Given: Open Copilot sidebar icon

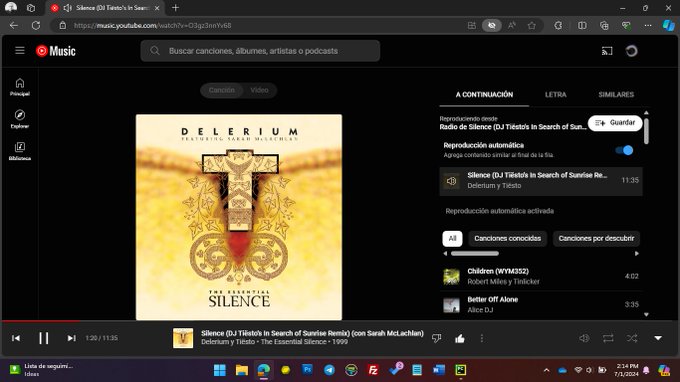Looking at the screenshot, I should (x=668, y=26).
